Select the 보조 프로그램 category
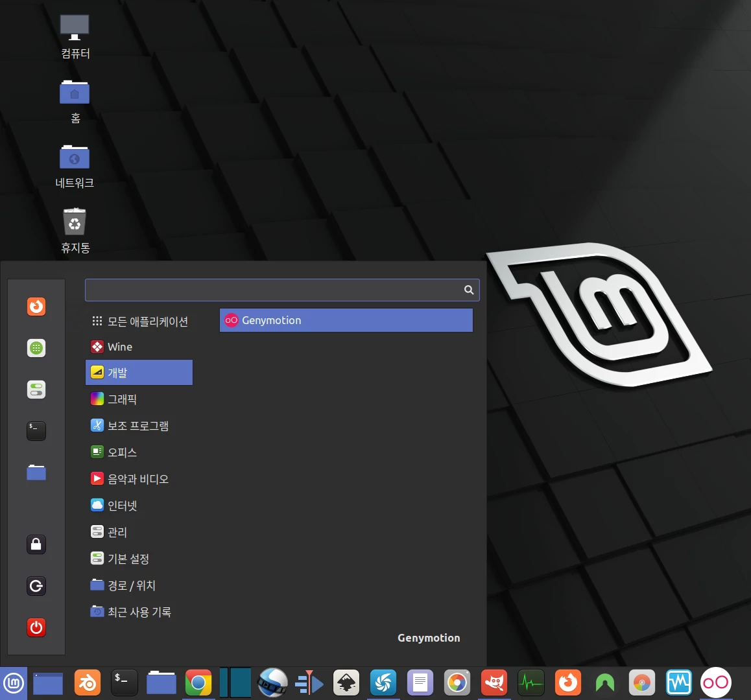751x700 pixels. pyautogui.click(x=139, y=426)
